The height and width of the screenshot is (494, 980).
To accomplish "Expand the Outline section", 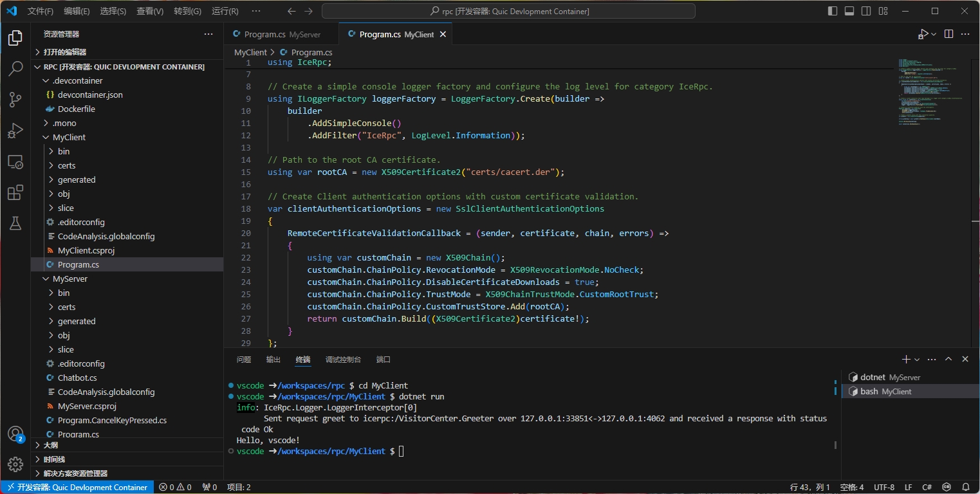I will tap(127, 445).
